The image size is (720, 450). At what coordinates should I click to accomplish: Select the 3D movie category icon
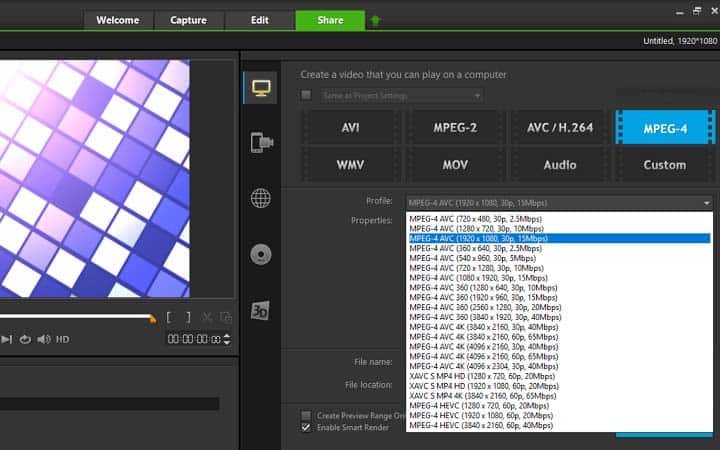260,311
